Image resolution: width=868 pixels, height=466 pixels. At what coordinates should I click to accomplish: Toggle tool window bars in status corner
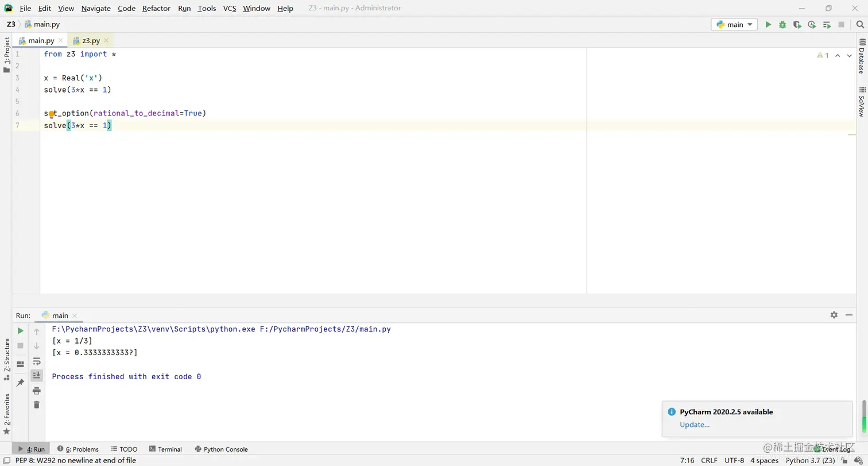pos(6,460)
